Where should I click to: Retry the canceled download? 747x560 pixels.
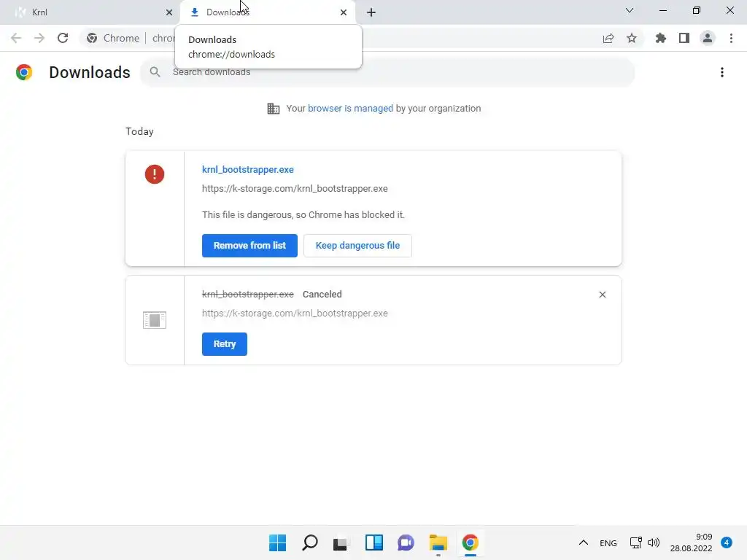point(225,344)
